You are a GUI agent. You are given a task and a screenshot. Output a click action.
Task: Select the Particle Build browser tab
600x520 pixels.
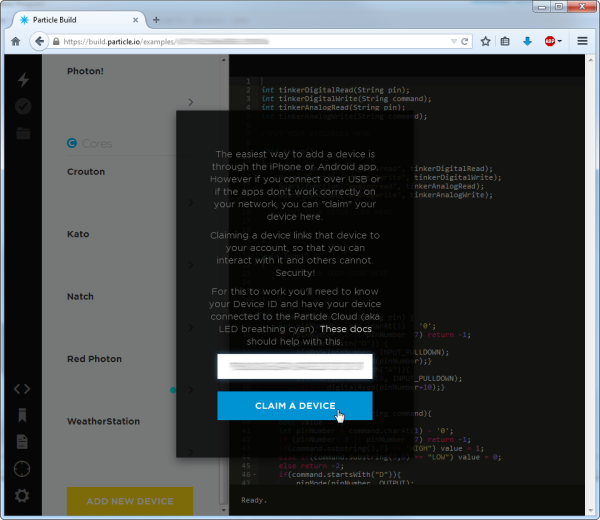click(x=78, y=20)
